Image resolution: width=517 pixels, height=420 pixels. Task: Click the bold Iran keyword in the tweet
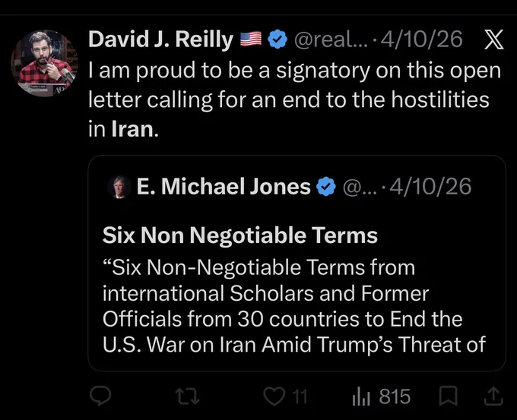132,129
